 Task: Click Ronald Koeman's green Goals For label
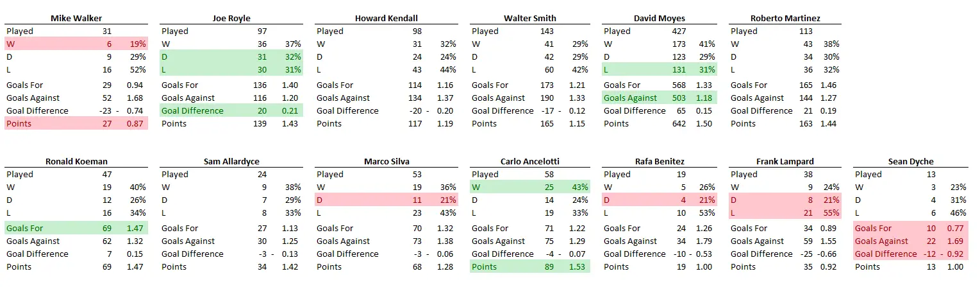(25, 228)
